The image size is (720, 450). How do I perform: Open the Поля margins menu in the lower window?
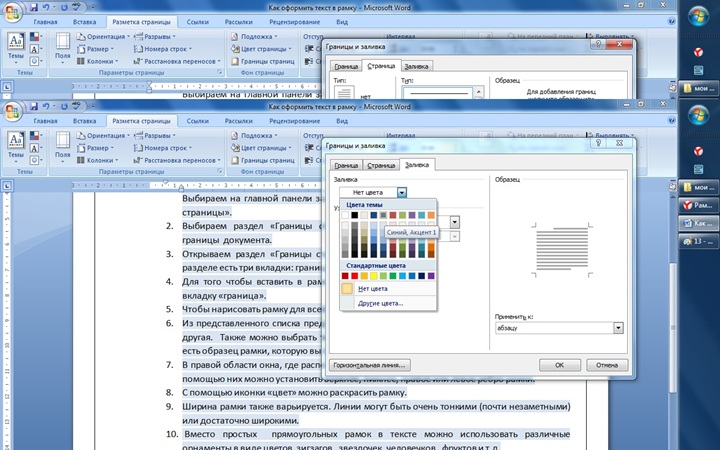(x=63, y=146)
